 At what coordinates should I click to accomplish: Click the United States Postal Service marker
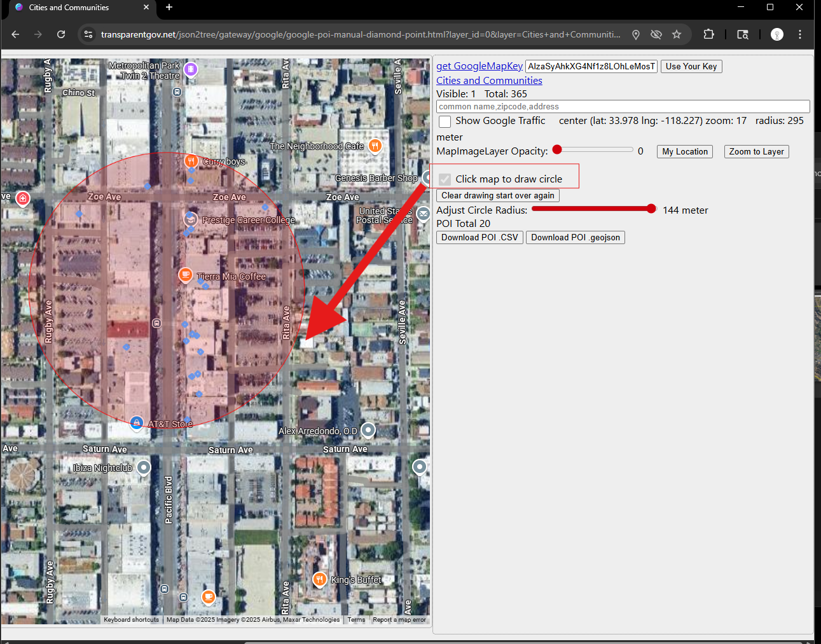click(x=424, y=214)
